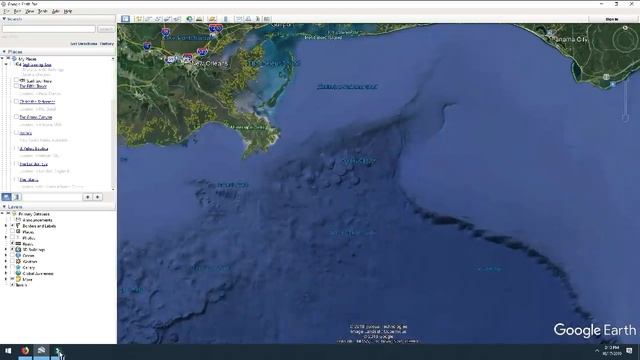Click the Print toolbar icon
Viewport: 640px width, 360px height.
click(248, 19)
